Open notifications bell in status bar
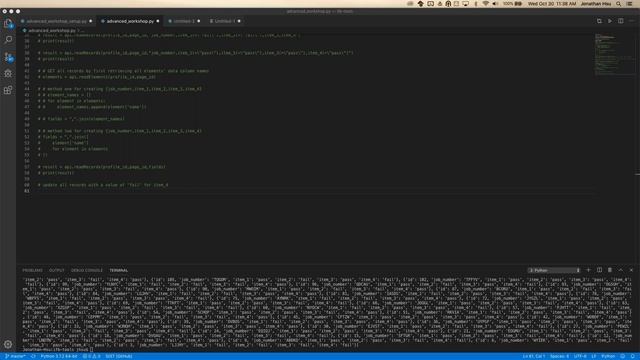The height and width of the screenshot is (360, 640). [633, 356]
